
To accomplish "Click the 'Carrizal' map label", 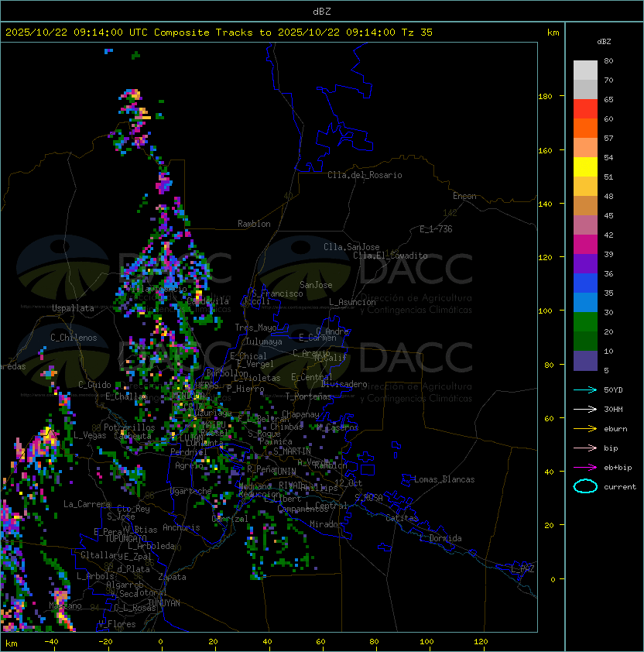I will 229,519.
